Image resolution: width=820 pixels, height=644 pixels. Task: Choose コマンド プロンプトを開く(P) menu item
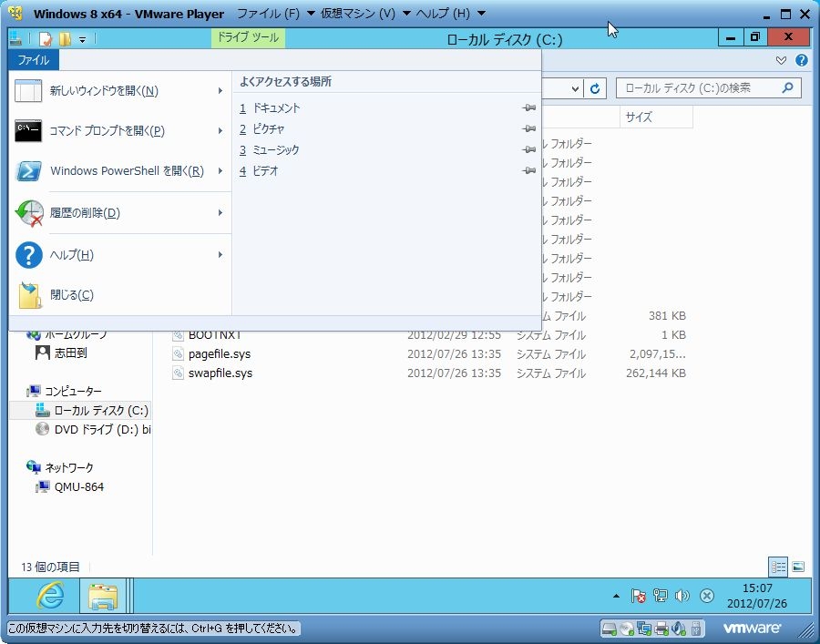pos(119,130)
